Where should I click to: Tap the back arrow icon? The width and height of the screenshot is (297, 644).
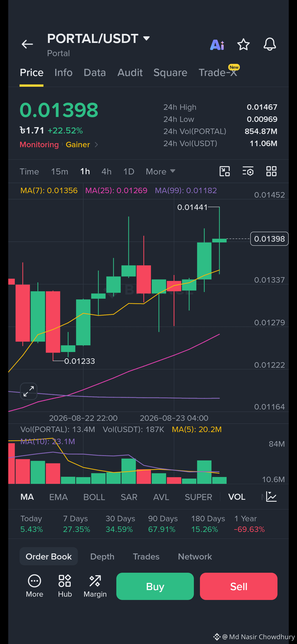[27, 44]
